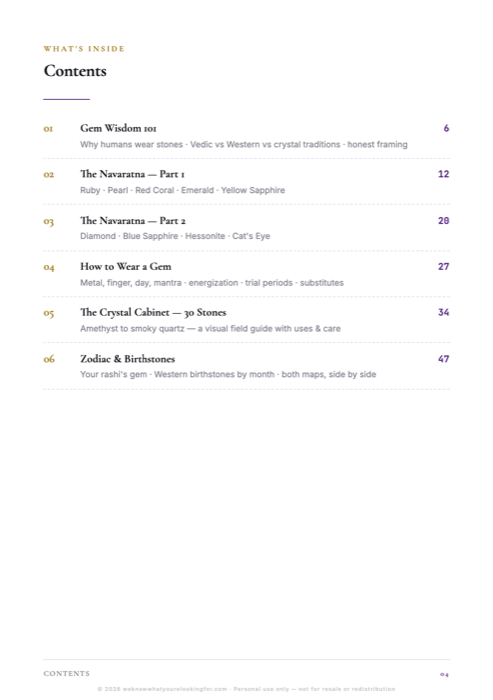The height and width of the screenshot is (700, 493).
Task: Click chapter number 04 label
Action: click(x=49, y=267)
